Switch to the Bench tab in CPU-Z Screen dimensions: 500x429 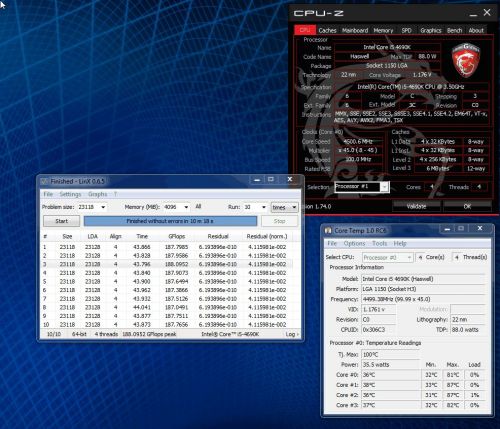[454, 30]
